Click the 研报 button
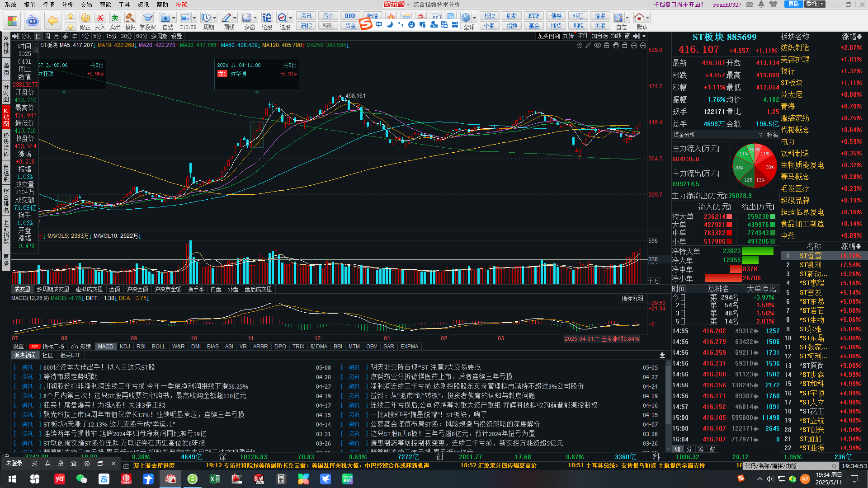This screenshot has height=488, width=868. pos(306,26)
